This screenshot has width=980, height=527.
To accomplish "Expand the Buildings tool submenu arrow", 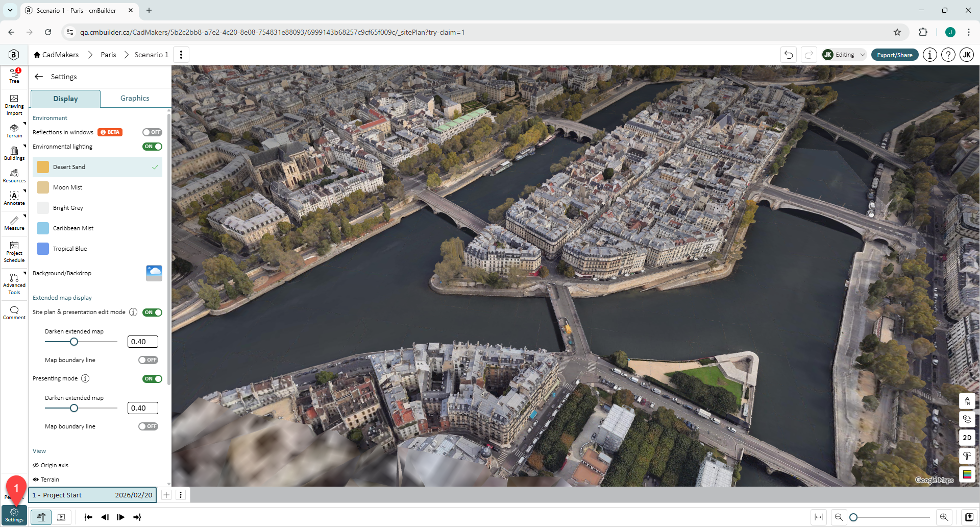I will (24, 146).
